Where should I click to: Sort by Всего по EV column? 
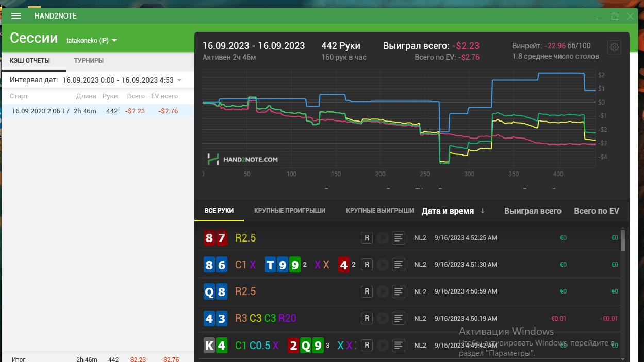(x=597, y=211)
